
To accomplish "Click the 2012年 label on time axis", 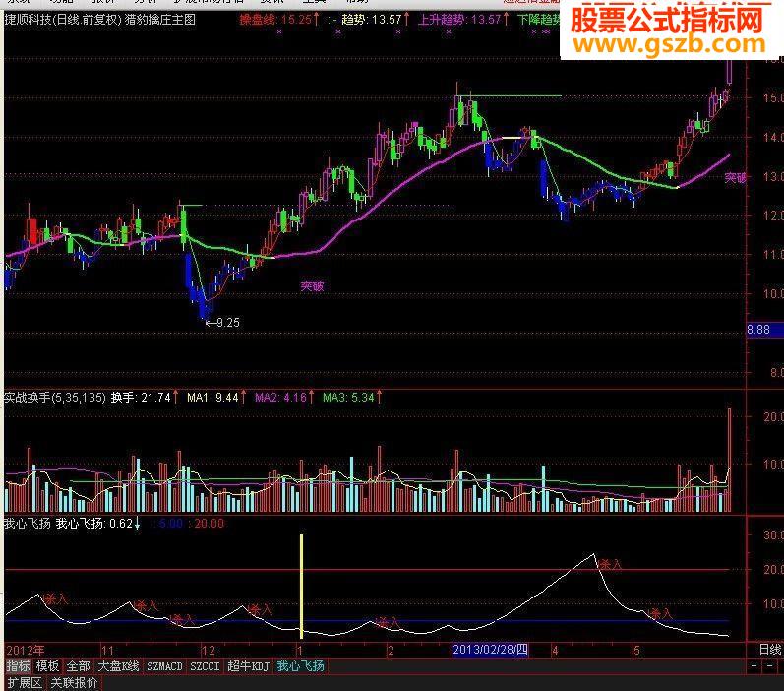I will 25,650.
